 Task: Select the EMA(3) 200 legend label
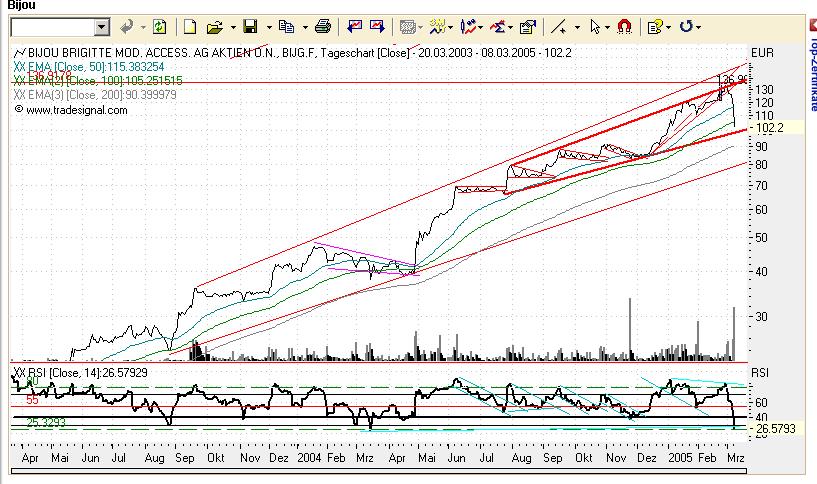pyautogui.click(x=95, y=95)
